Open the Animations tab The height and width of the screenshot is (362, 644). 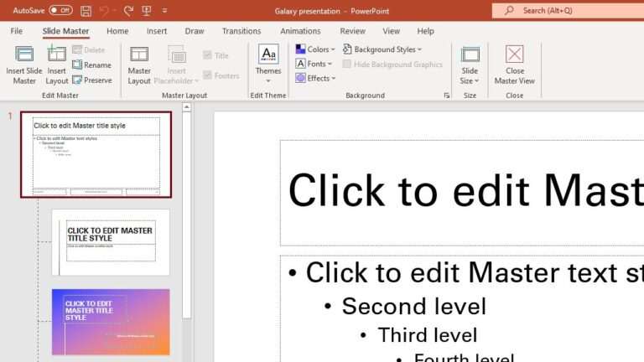point(300,31)
